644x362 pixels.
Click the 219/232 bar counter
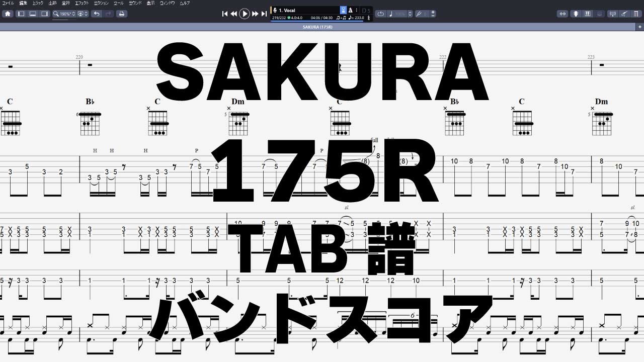pos(279,18)
